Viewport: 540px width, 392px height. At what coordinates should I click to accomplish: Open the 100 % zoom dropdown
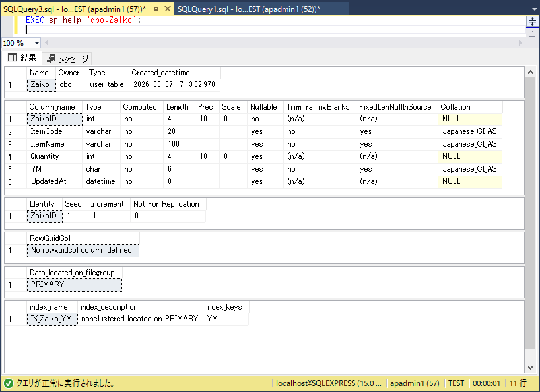36,43
